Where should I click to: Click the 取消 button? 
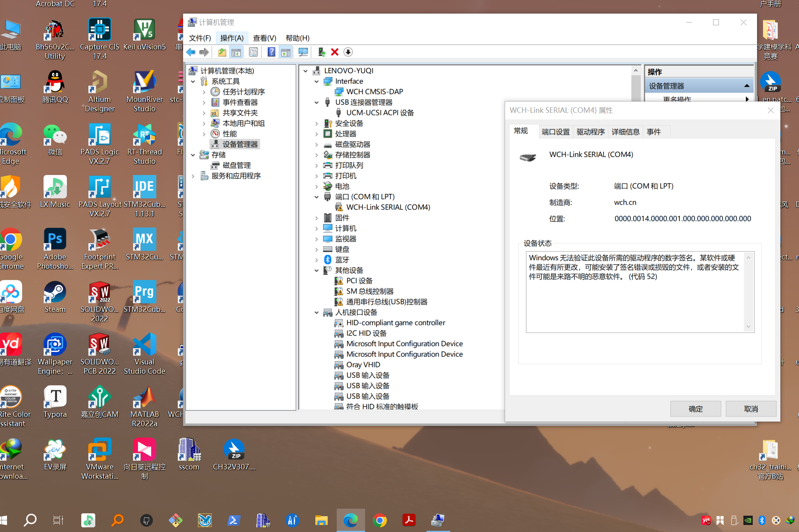point(751,409)
